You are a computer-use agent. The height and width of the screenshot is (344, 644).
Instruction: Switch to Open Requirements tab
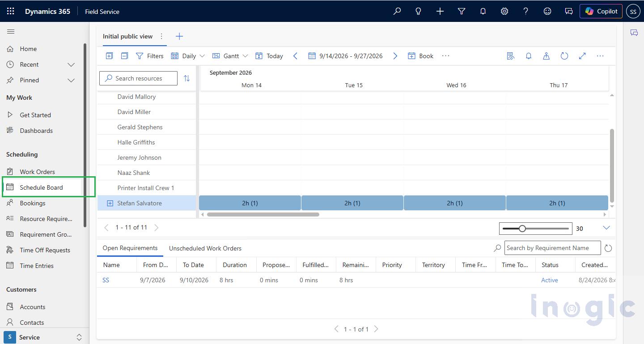(130, 248)
